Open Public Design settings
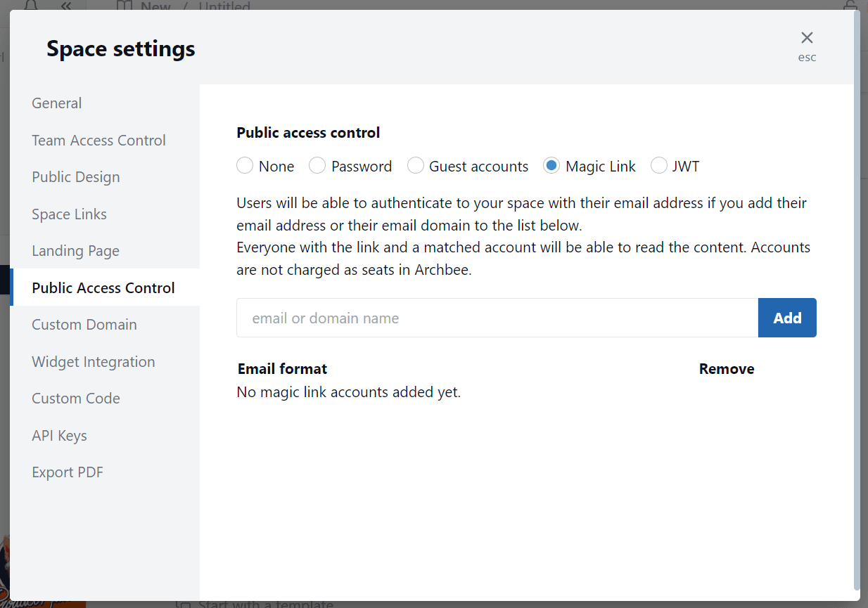This screenshot has width=868, height=608. coord(76,177)
